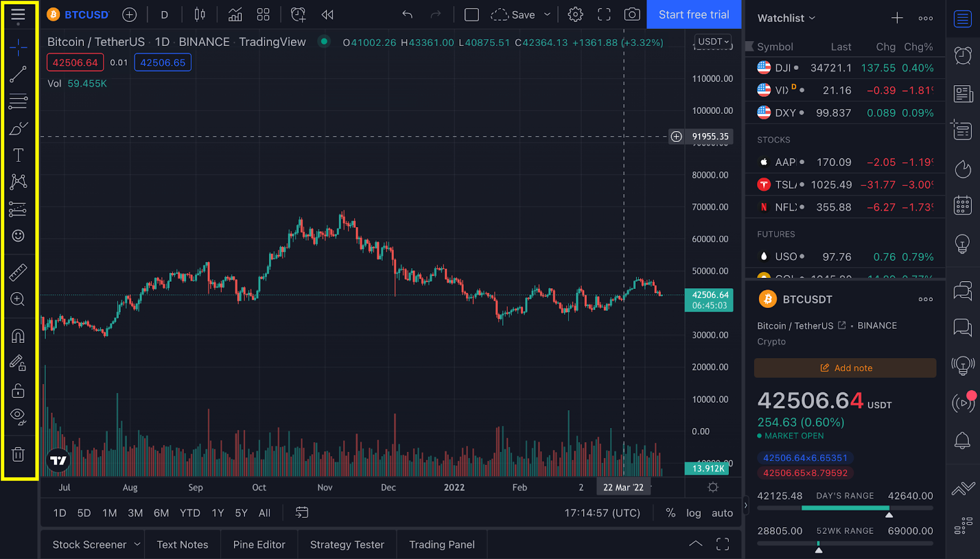Remove all drawings with the trash tool
The width and height of the screenshot is (980, 559).
18,454
